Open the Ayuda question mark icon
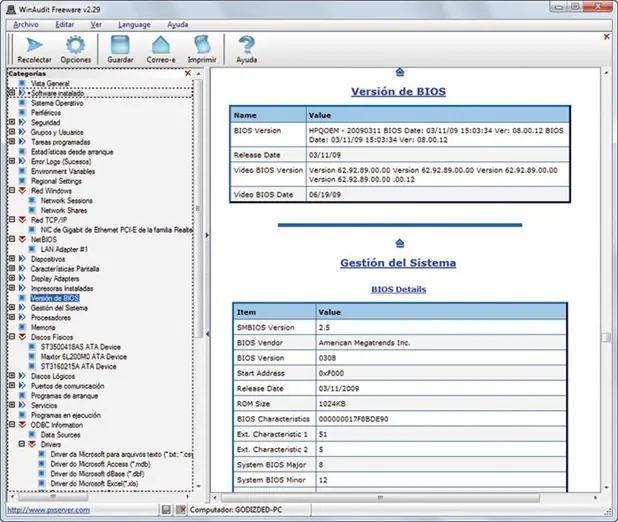 tap(247, 49)
